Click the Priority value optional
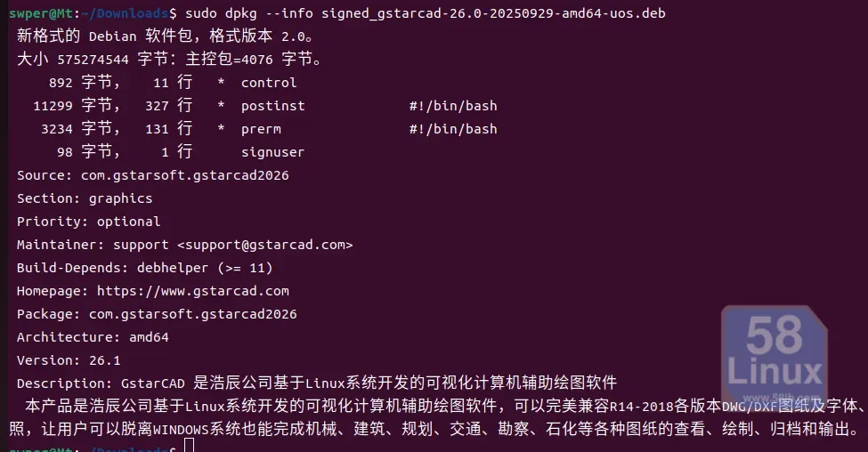 pos(128,222)
